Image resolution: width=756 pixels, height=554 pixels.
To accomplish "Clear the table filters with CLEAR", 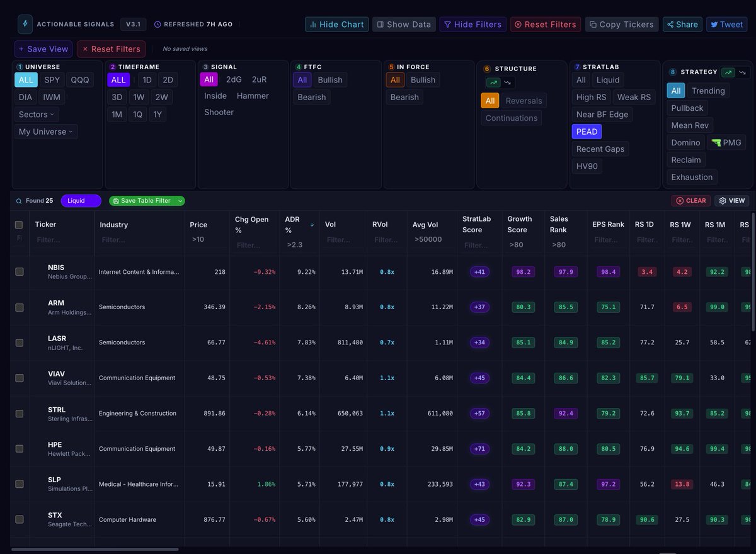I will 691,201.
